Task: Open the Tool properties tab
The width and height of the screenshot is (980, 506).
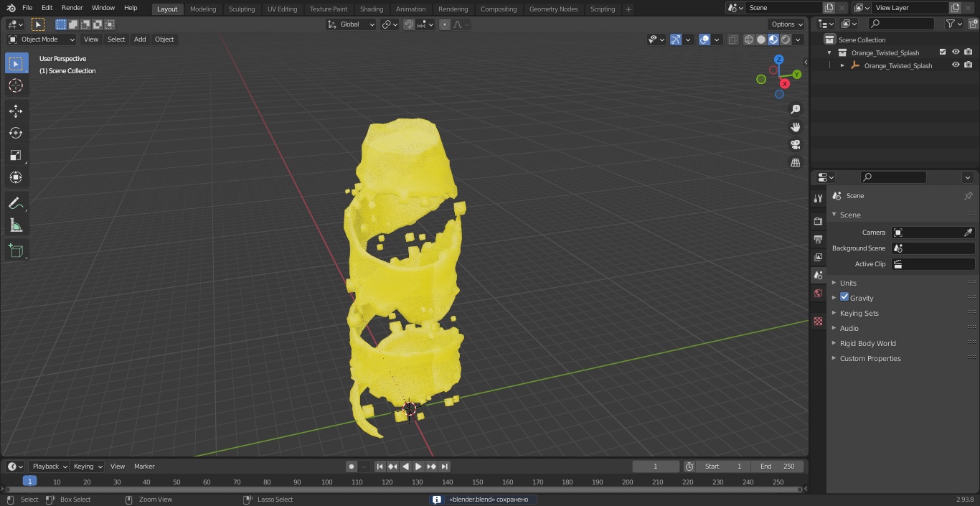Action: click(x=818, y=199)
